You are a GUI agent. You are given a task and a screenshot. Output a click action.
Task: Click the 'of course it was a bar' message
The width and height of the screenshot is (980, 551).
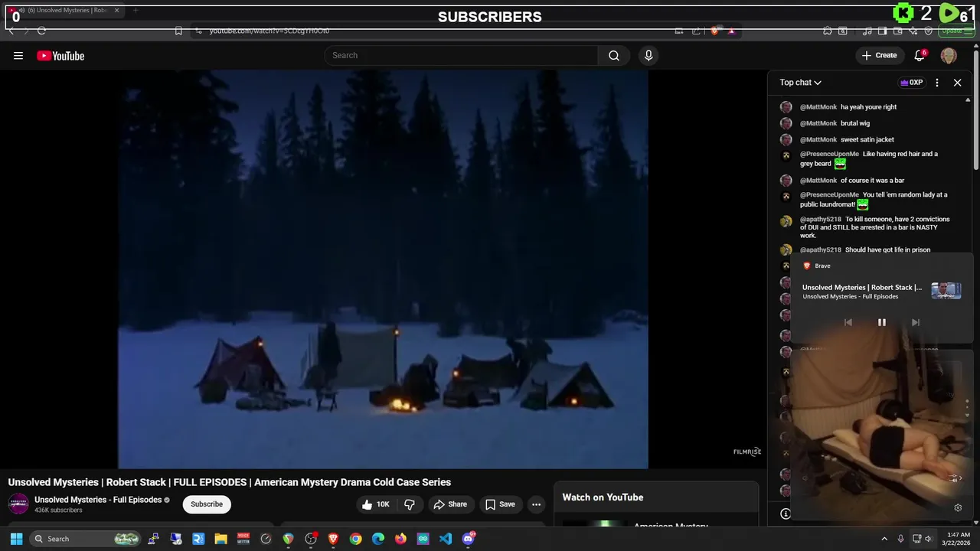873,181
